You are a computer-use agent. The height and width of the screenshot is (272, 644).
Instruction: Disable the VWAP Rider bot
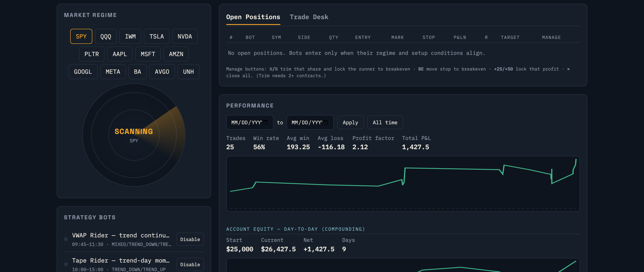tap(190, 240)
